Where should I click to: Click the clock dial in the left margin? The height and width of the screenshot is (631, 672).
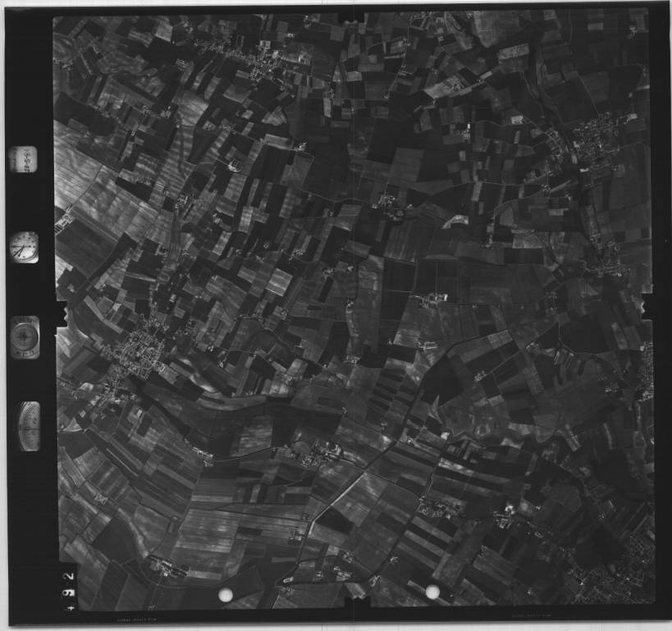tap(24, 247)
